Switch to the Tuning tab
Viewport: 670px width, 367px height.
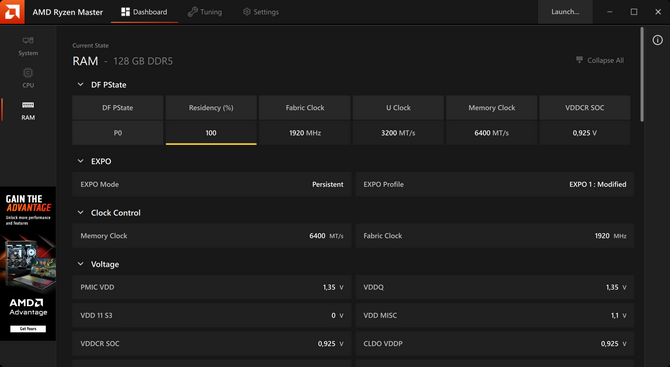[205, 12]
